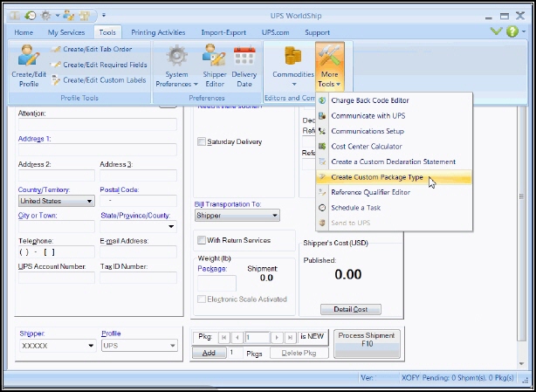
Task: Click the Add package button
Action: pyautogui.click(x=209, y=353)
